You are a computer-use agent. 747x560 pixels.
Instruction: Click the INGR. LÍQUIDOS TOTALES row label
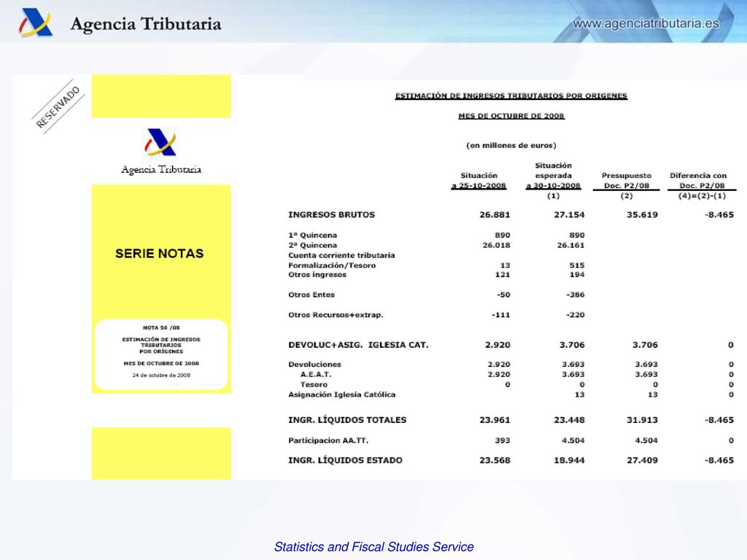pyautogui.click(x=347, y=420)
